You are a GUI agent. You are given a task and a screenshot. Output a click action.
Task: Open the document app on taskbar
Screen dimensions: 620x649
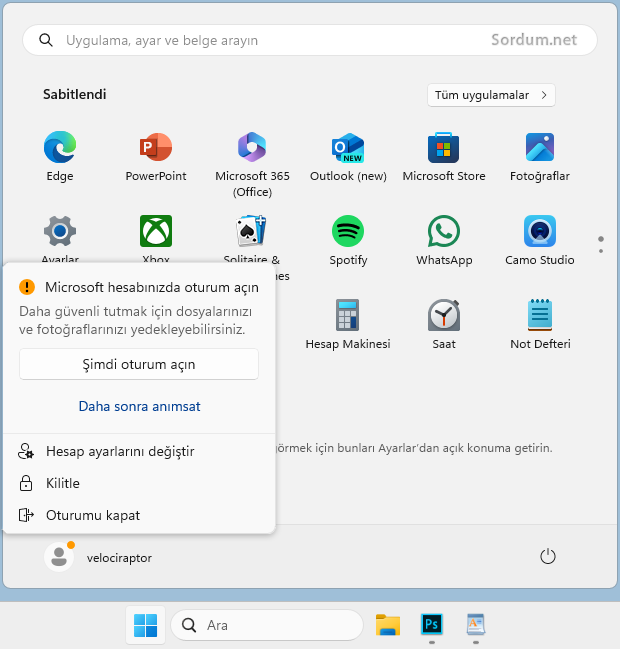[476, 624]
